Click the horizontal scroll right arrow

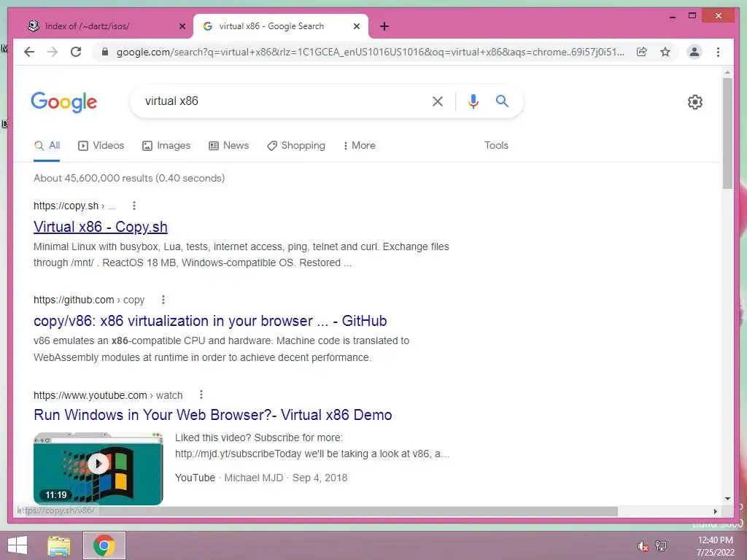pos(715,511)
